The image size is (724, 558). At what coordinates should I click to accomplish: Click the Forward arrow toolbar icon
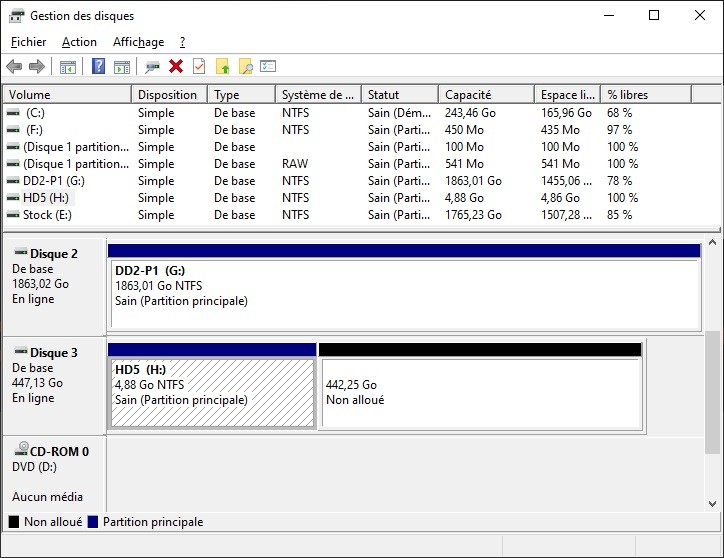tap(37, 67)
